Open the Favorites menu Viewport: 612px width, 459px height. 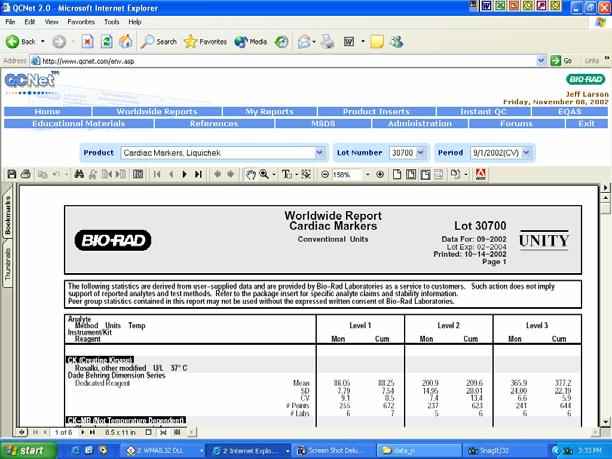click(81, 22)
